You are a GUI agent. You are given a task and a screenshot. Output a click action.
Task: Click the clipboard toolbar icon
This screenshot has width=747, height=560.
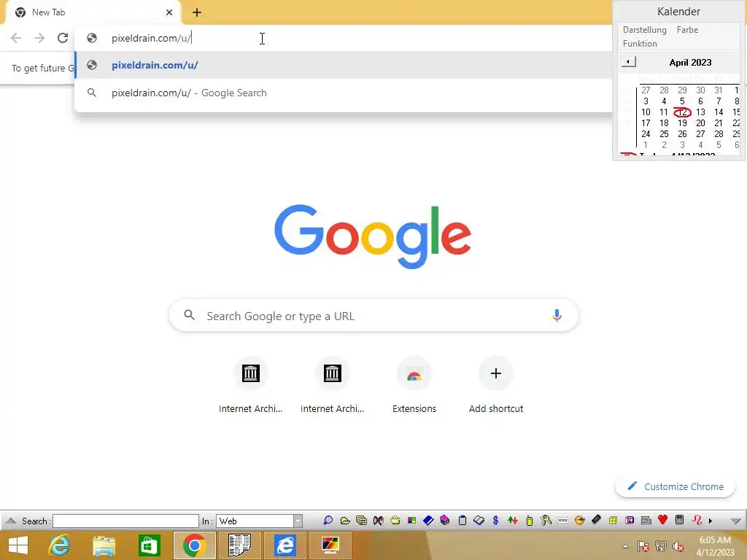[462, 521]
